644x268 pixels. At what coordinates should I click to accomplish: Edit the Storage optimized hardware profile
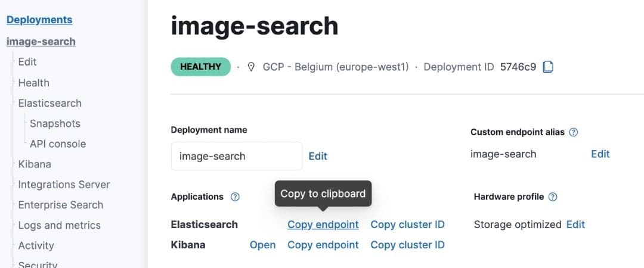pyautogui.click(x=575, y=225)
